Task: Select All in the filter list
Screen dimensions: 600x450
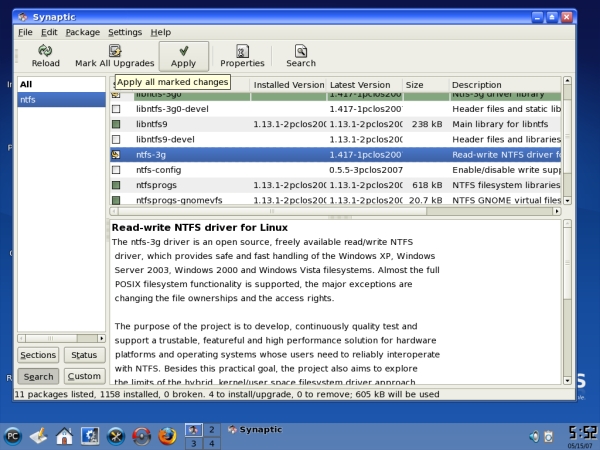Action: [x=61, y=84]
